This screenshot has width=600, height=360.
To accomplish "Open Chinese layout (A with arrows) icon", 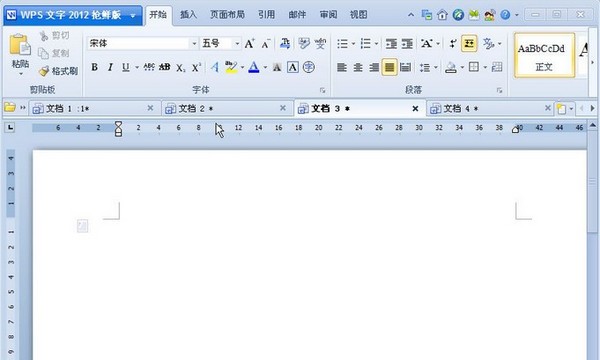I will 426,44.
